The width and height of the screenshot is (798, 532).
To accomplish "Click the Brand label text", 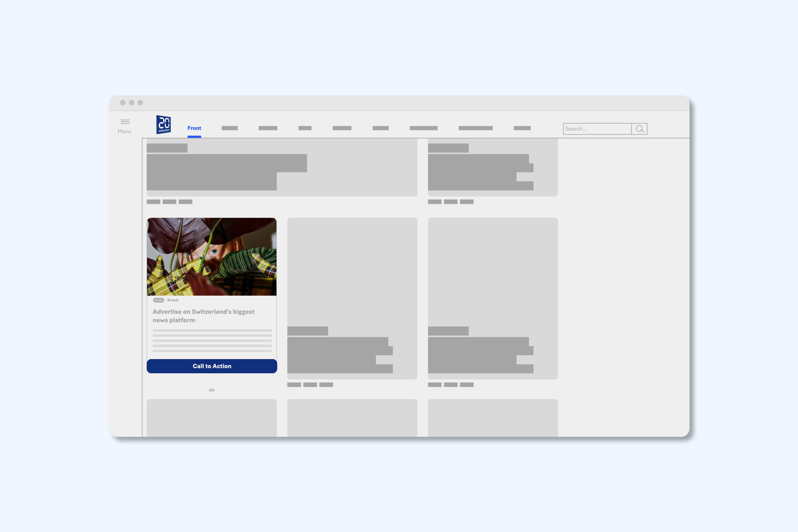I will point(173,300).
